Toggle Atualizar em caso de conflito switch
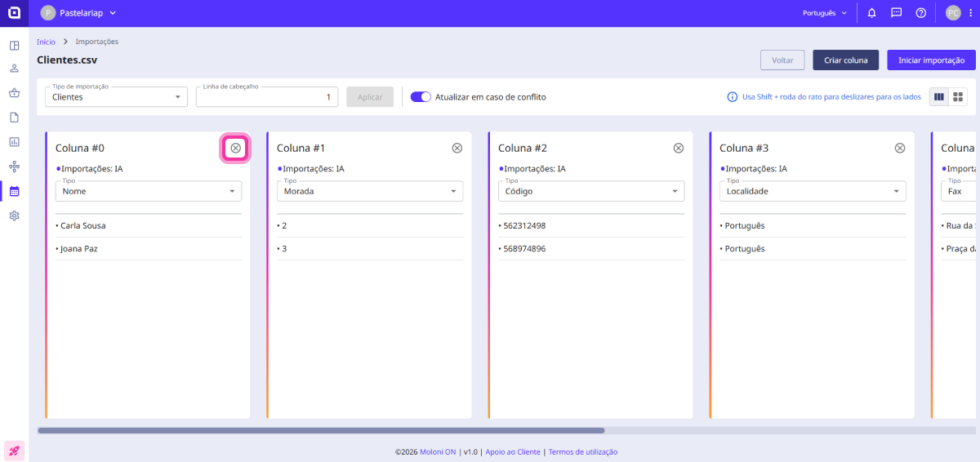 click(421, 96)
